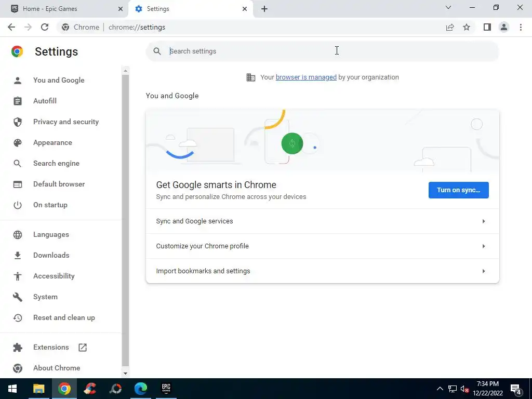Click the CCleaner taskbar icon

pyautogui.click(x=89, y=389)
